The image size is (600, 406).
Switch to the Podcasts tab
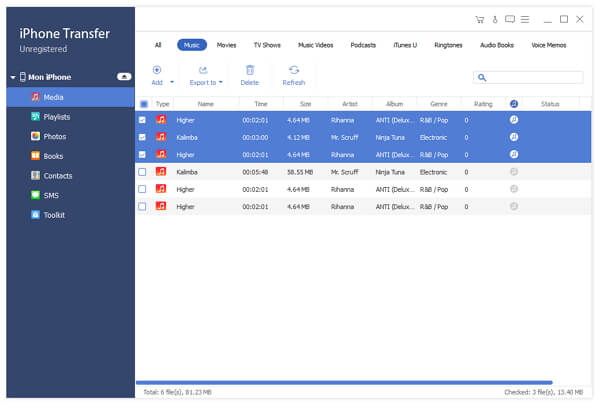(x=363, y=45)
